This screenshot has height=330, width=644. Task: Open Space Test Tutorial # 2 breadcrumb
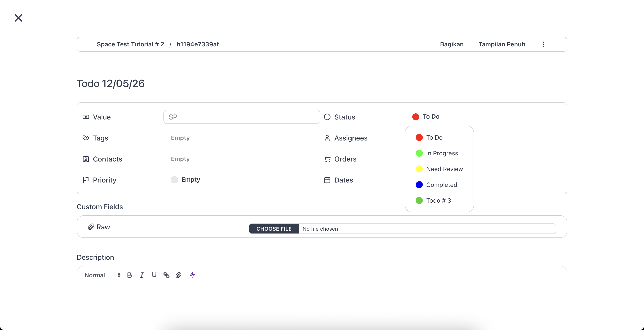[130, 44]
